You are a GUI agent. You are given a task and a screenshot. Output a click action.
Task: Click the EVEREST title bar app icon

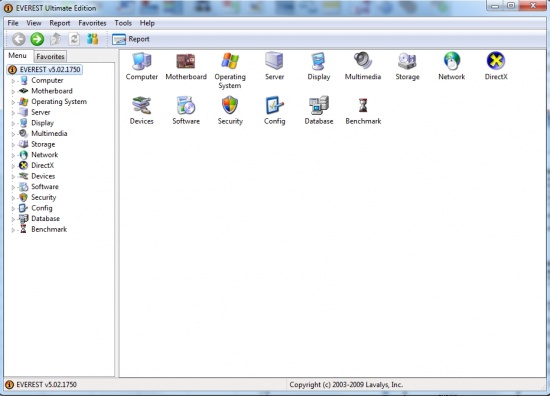pyautogui.click(x=8, y=8)
